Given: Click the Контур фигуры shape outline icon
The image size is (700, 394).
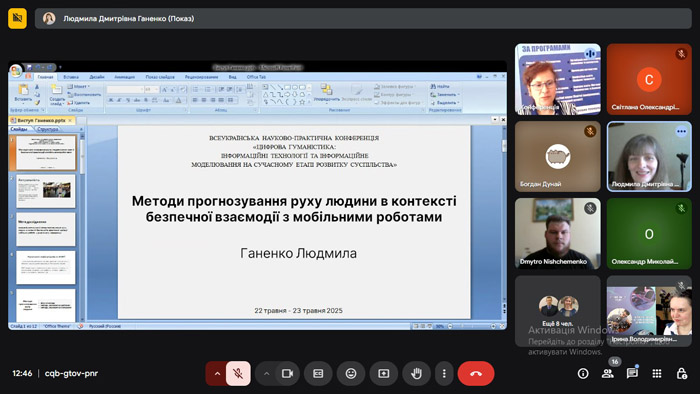Looking at the screenshot, I should [x=395, y=95].
